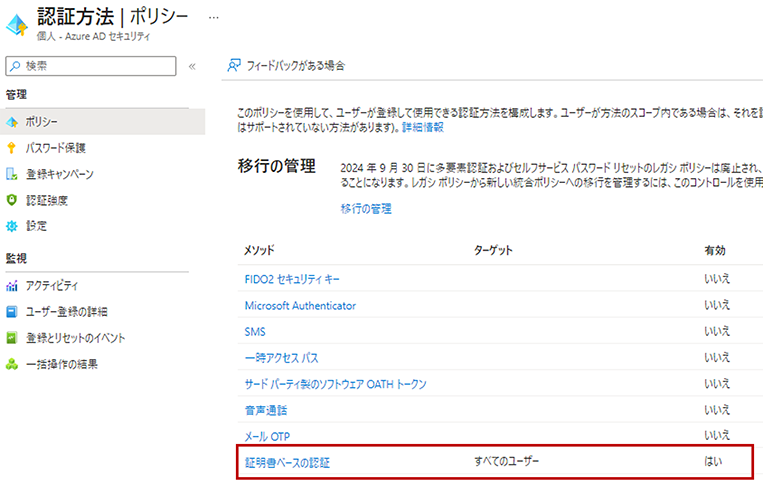Click the パスワード保護 key icon

pyautogui.click(x=12, y=148)
